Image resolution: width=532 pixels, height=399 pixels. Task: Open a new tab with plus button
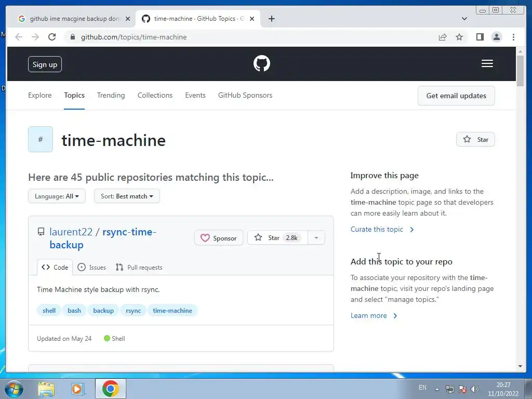(271, 19)
